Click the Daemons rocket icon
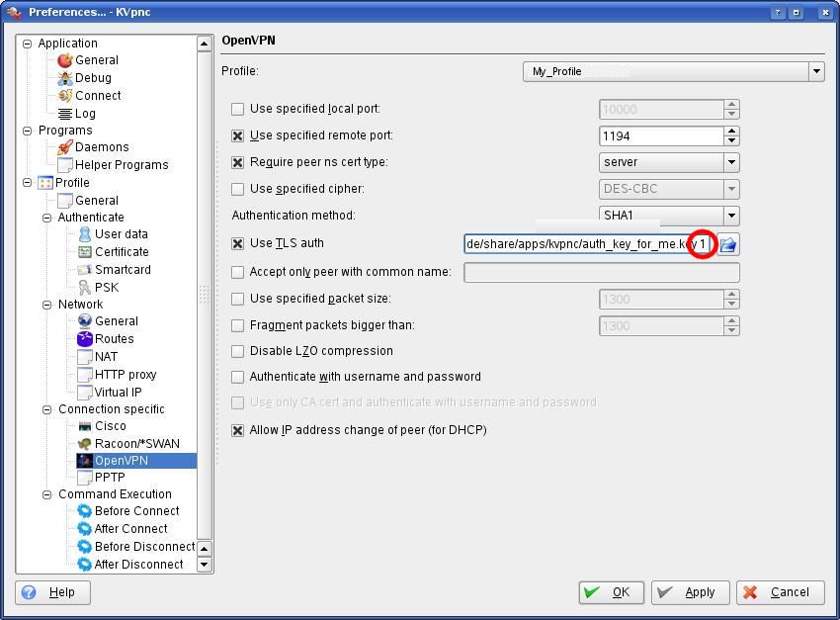This screenshot has width=840, height=620. [x=65, y=146]
